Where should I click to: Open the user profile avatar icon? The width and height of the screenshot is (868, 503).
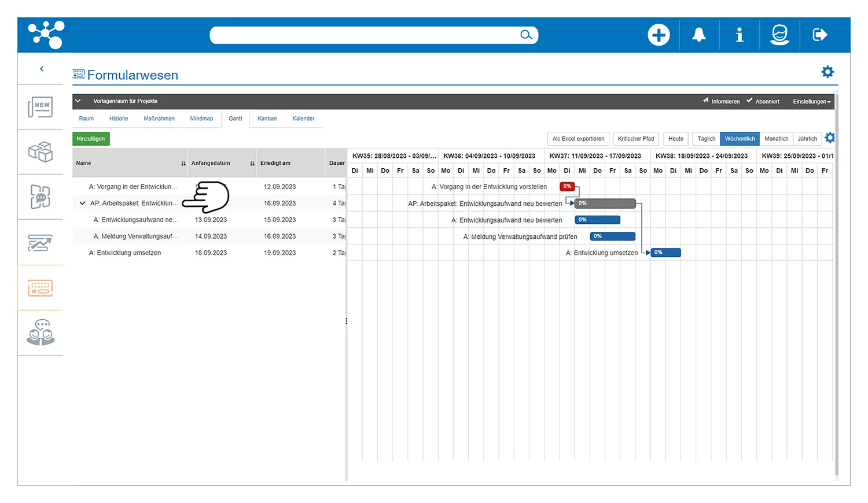tap(779, 35)
